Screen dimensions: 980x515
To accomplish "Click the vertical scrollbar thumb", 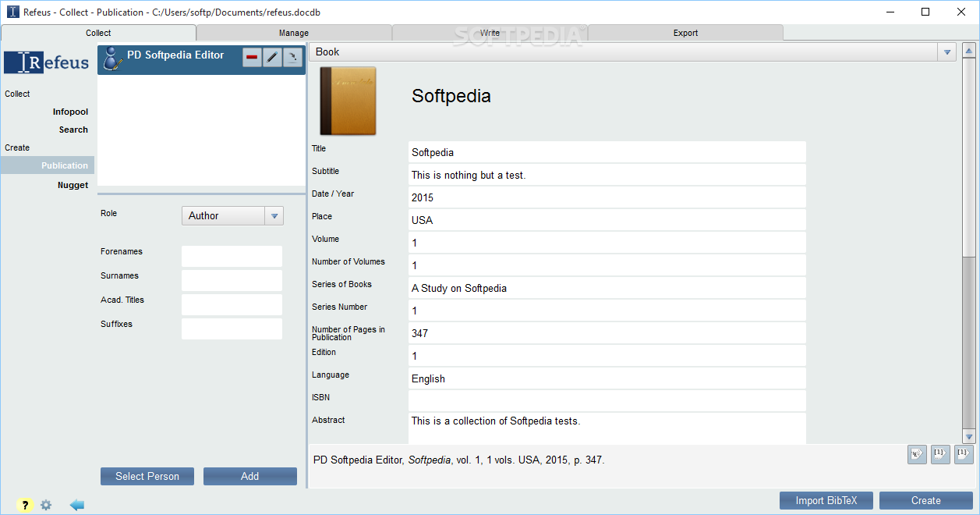I will [969, 157].
